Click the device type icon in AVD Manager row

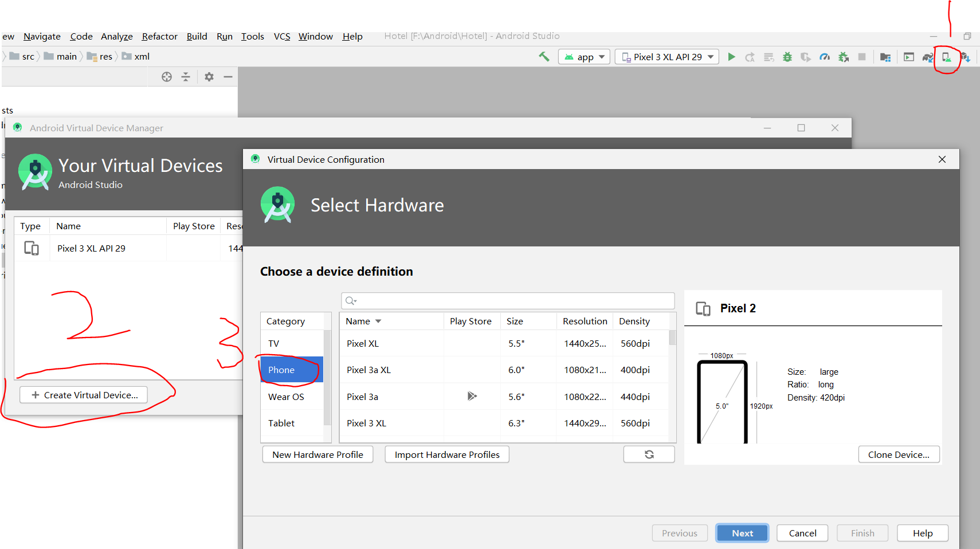[x=32, y=248]
